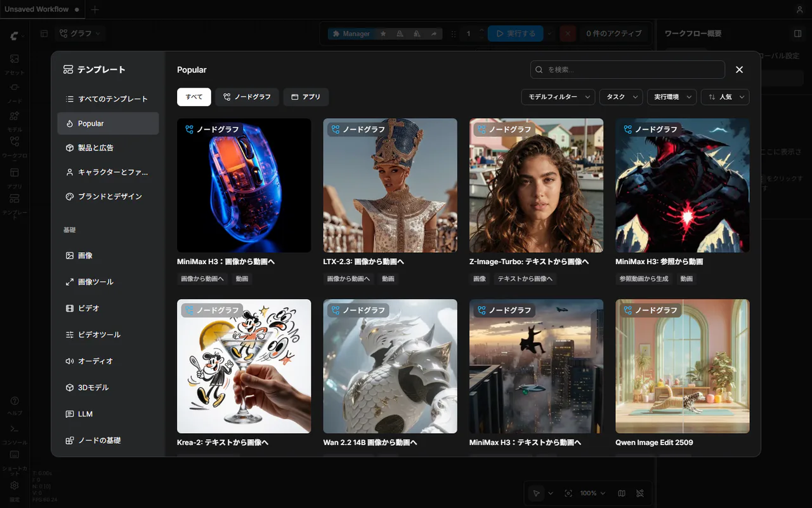Click the red cancel X button beside 実行する
This screenshot has width=812, height=508.
pyautogui.click(x=568, y=34)
